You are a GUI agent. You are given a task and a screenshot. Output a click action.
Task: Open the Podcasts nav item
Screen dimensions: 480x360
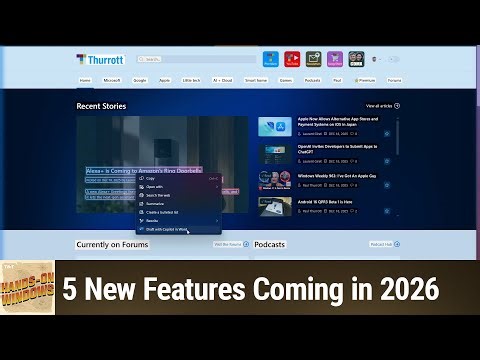pyautogui.click(x=312, y=80)
